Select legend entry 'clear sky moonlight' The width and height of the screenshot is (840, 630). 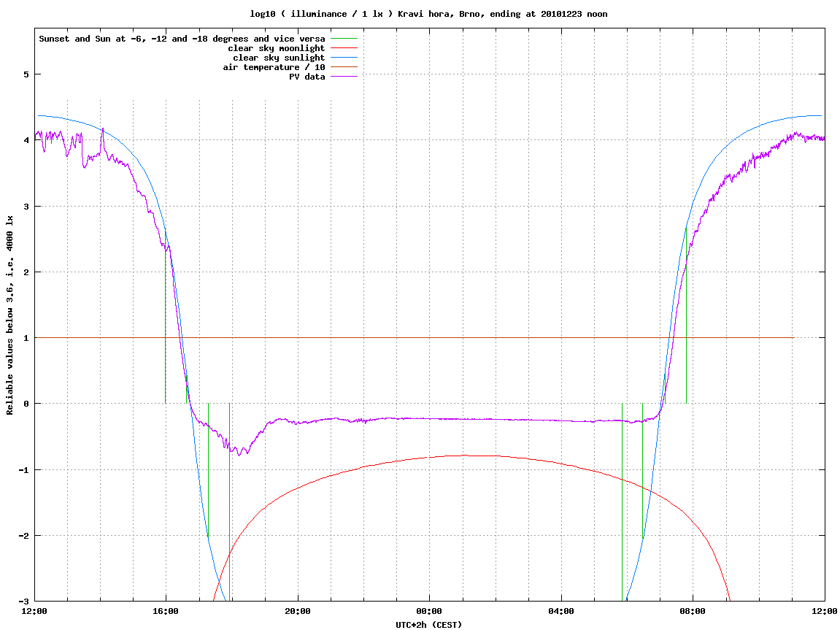coord(277,48)
